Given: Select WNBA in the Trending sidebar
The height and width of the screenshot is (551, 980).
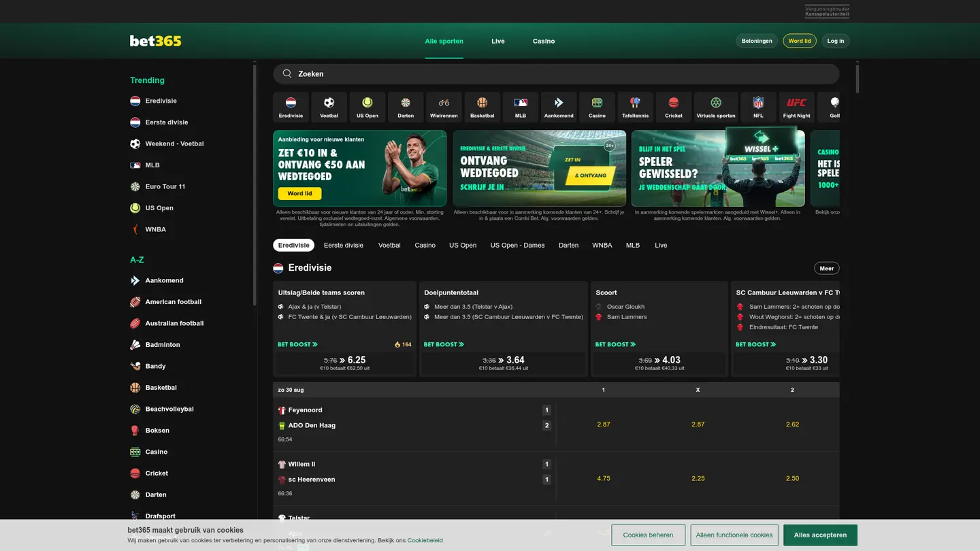Looking at the screenshot, I should (x=148, y=229).
